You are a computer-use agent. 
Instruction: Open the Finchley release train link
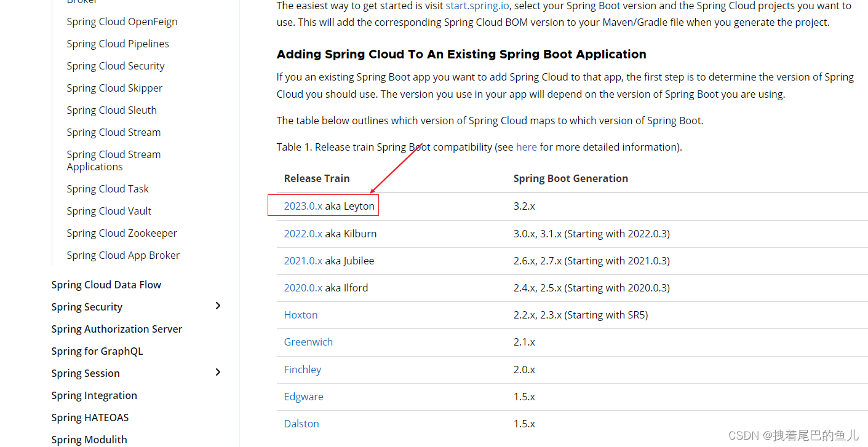pyautogui.click(x=302, y=369)
